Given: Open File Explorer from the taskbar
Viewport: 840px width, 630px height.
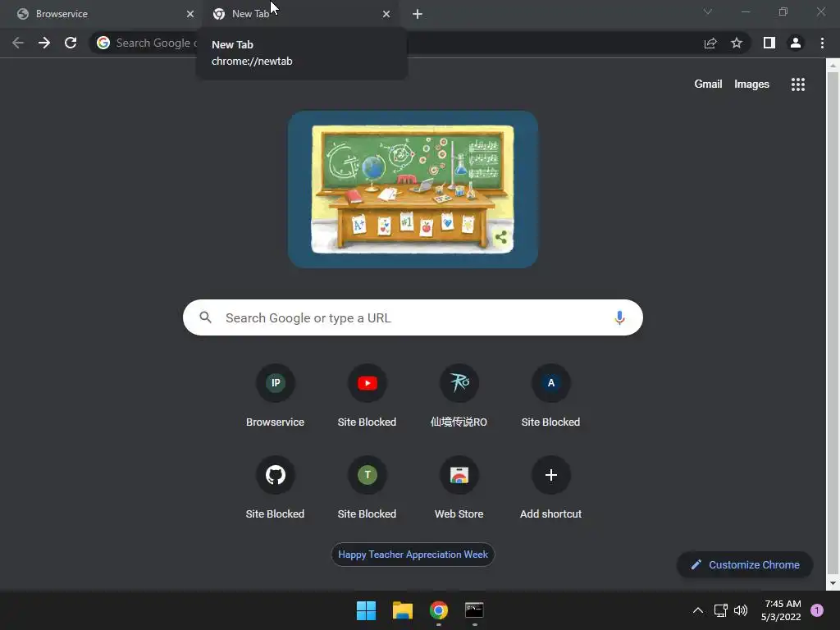Looking at the screenshot, I should pyautogui.click(x=402, y=610).
